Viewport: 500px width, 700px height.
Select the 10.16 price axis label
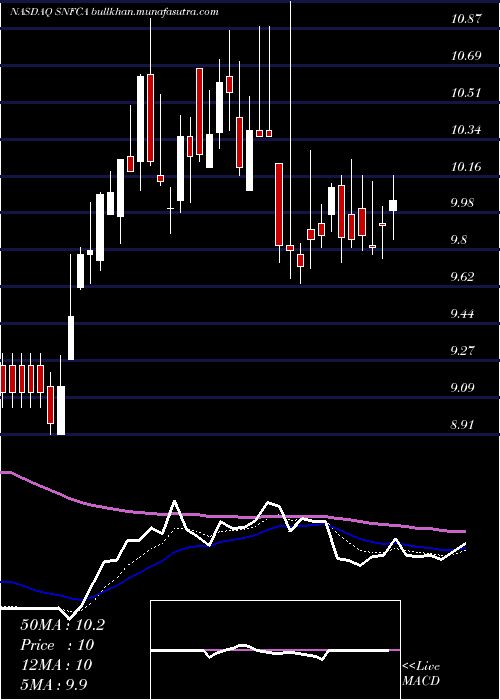pos(466,167)
